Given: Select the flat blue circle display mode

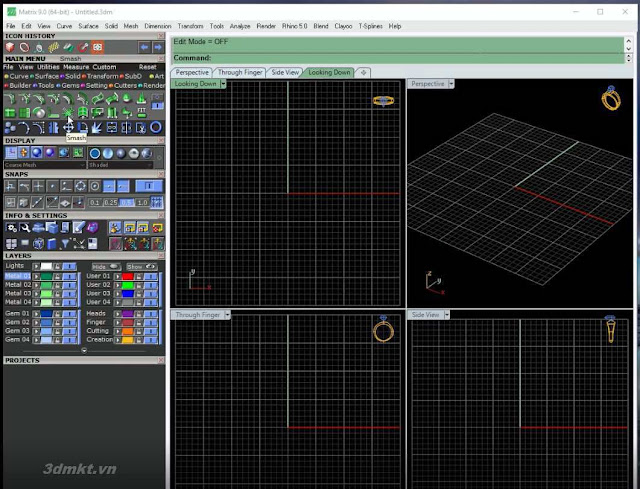Looking at the screenshot, I should pos(95,153).
